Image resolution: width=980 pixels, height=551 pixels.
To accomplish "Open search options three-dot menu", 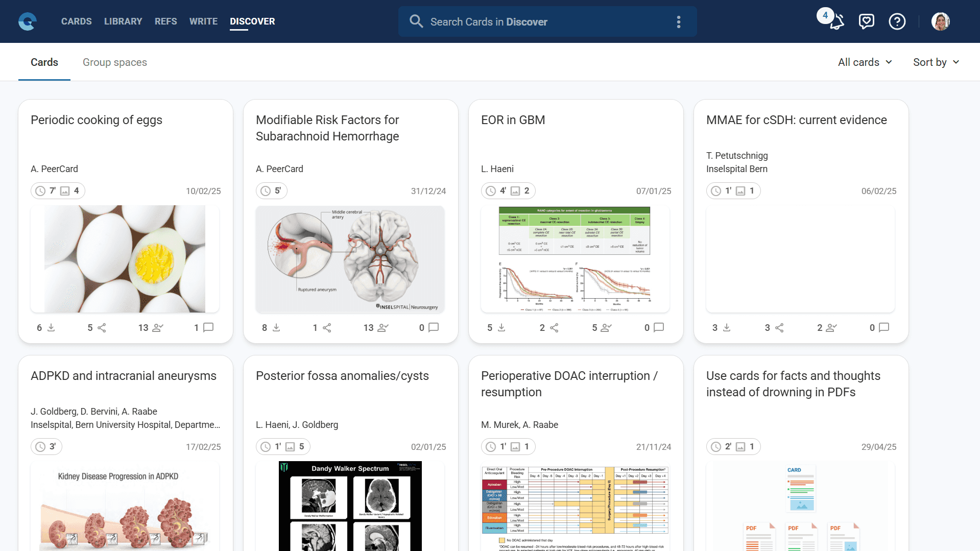I will (x=678, y=22).
